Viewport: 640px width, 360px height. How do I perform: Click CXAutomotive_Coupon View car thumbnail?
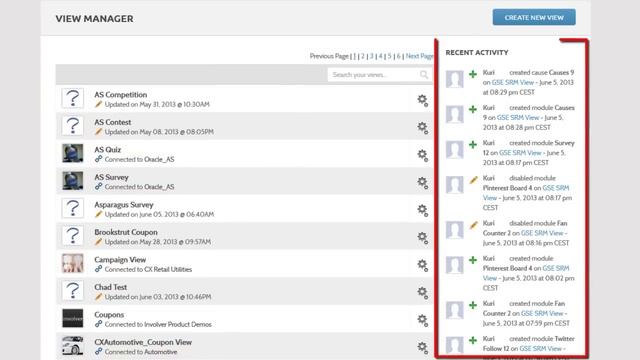tap(73, 346)
